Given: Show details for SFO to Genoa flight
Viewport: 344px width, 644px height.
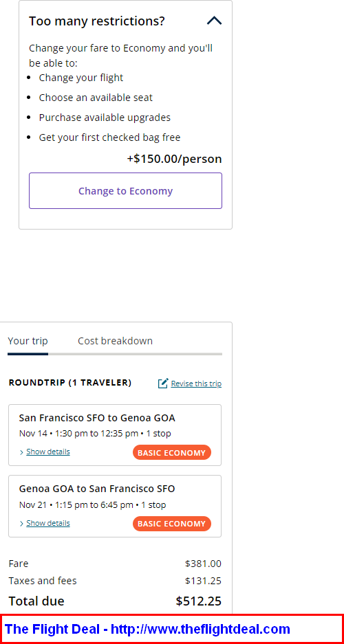Looking at the screenshot, I should 48,452.
